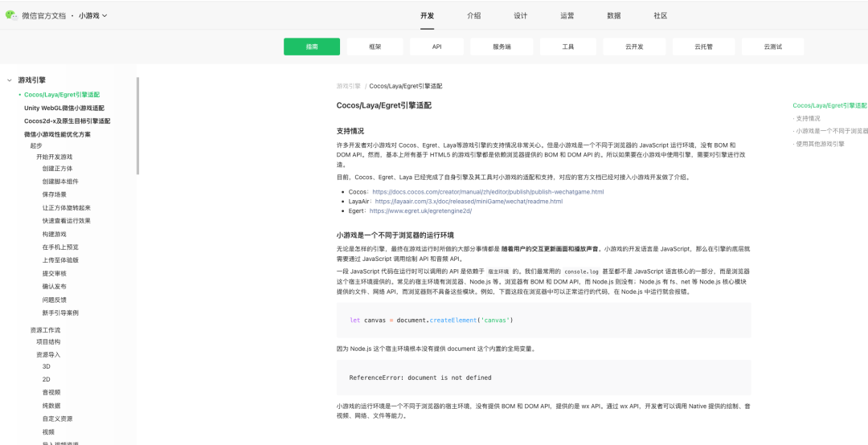Screen dimensions: 868x445
Task: Open 让正方体旋转起来 sidebar entry
Action: click(x=67, y=207)
